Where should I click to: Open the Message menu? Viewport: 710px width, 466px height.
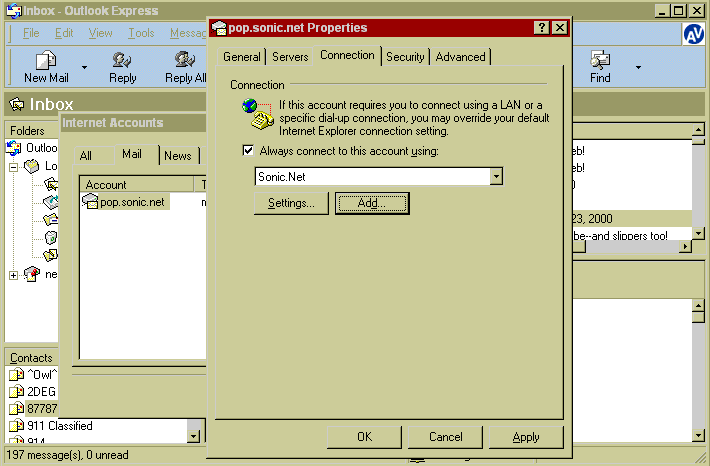187,33
